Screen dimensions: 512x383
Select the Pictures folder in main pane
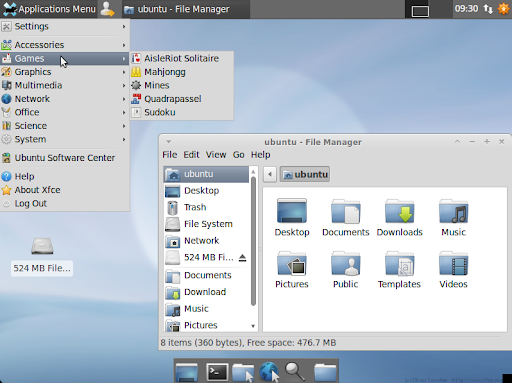(292, 270)
